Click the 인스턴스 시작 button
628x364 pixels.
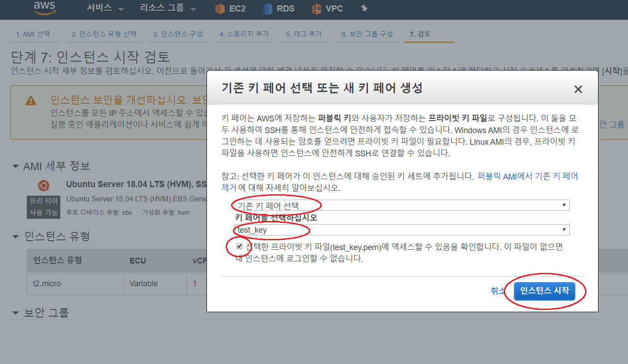[x=544, y=291]
